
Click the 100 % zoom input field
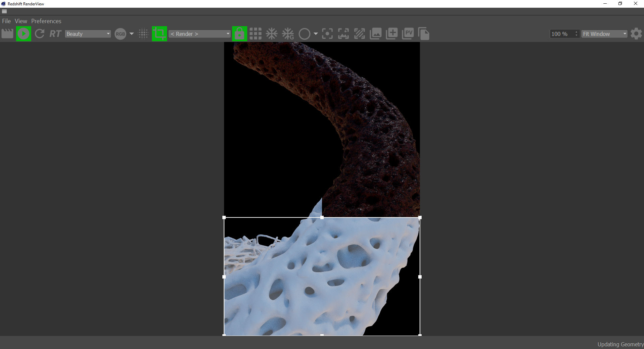[x=561, y=34]
